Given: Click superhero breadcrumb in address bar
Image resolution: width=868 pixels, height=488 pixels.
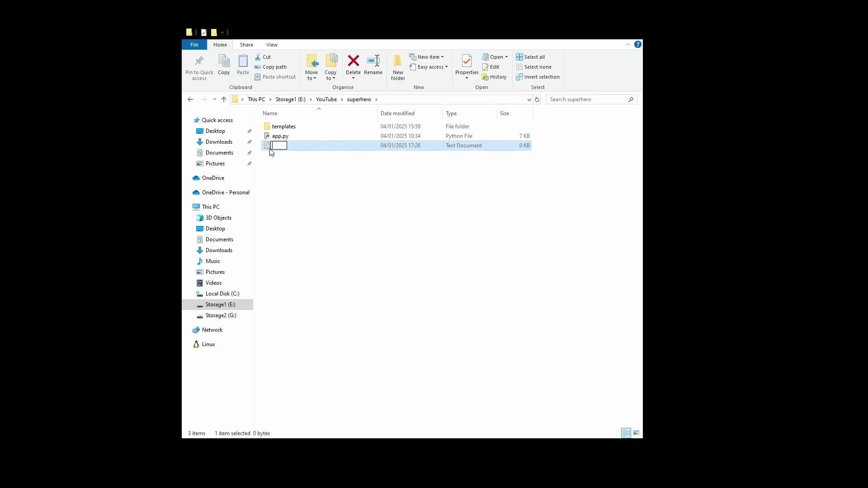Looking at the screenshot, I should coord(359,99).
